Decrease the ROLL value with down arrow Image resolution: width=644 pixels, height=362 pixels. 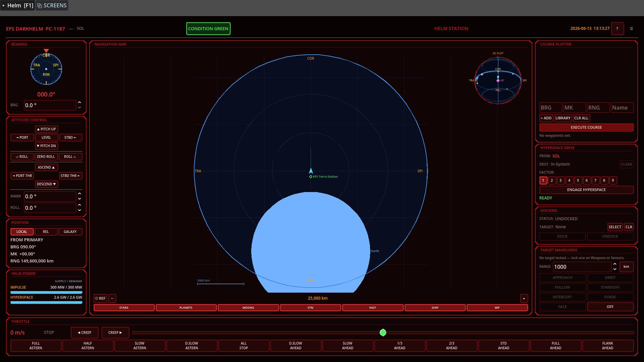click(x=79, y=210)
